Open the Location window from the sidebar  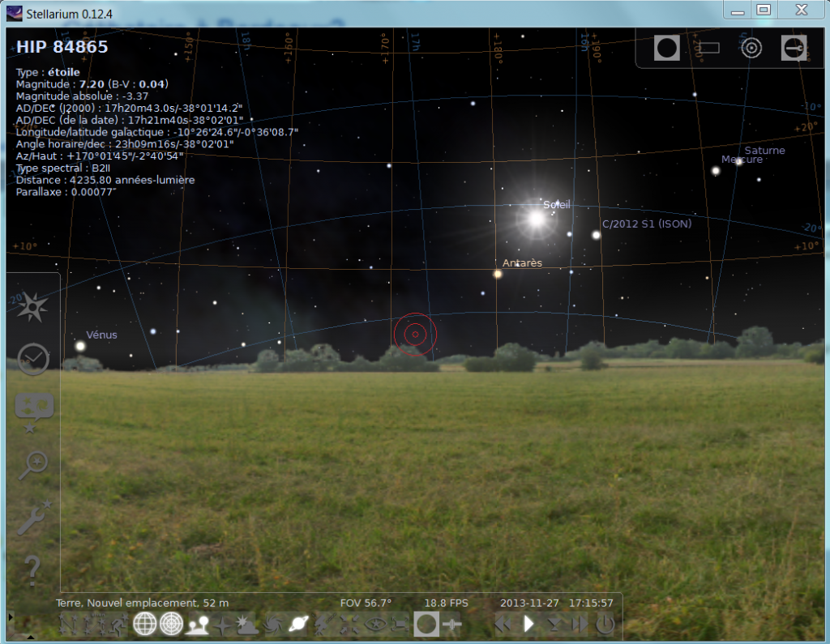(x=32, y=308)
